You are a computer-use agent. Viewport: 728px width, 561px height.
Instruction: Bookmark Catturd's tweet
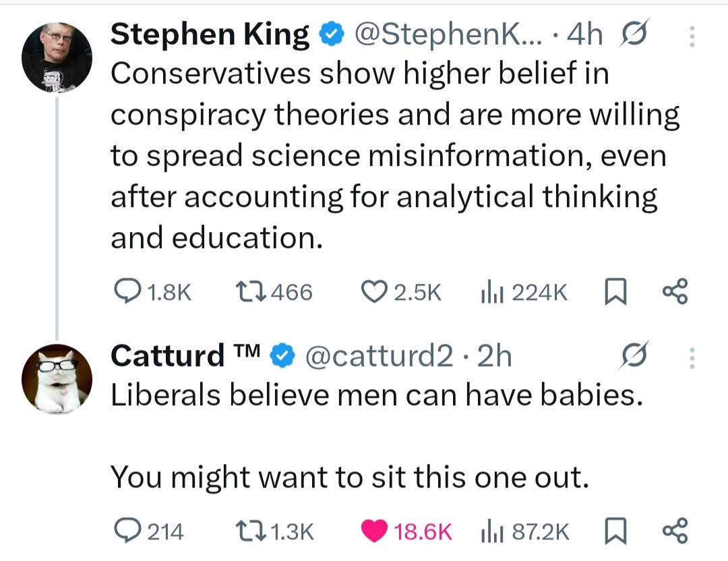611,531
